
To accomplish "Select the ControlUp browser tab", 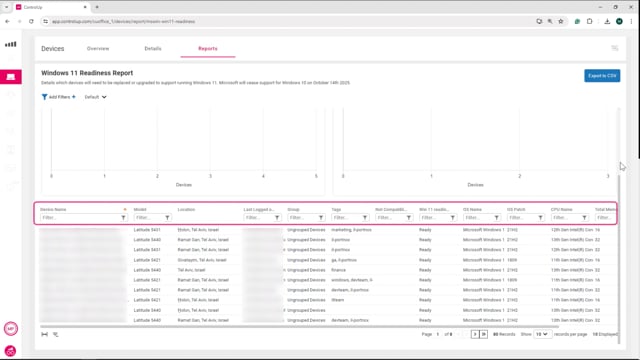I will point(51,7).
